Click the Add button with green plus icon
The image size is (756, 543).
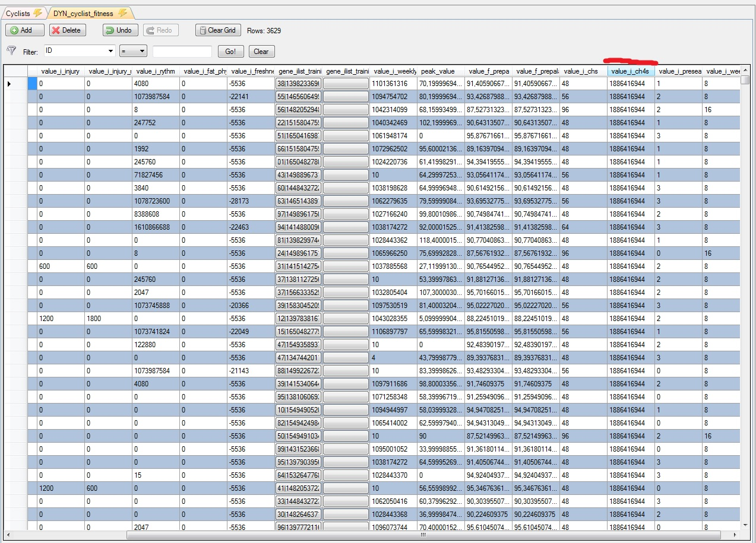(x=24, y=30)
